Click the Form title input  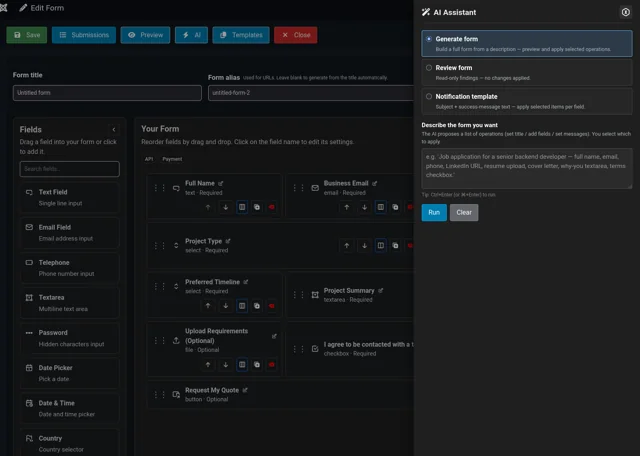point(107,93)
